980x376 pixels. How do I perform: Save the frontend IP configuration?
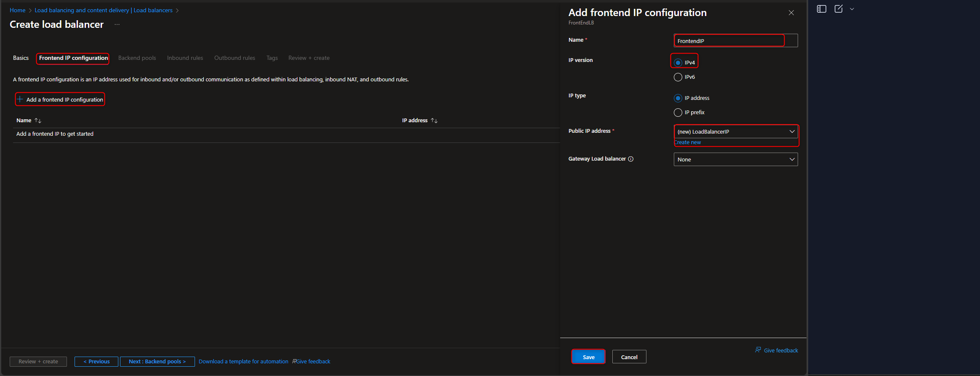click(x=588, y=357)
